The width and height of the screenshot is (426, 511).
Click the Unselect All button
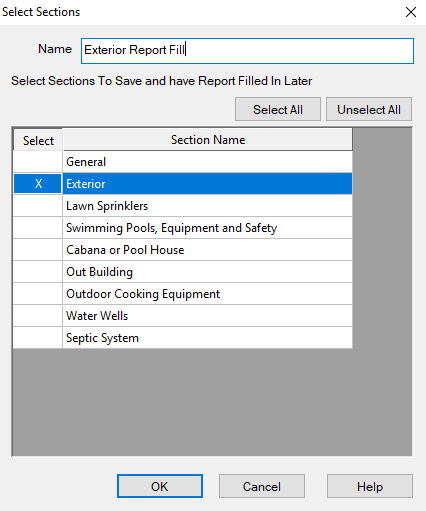click(369, 109)
